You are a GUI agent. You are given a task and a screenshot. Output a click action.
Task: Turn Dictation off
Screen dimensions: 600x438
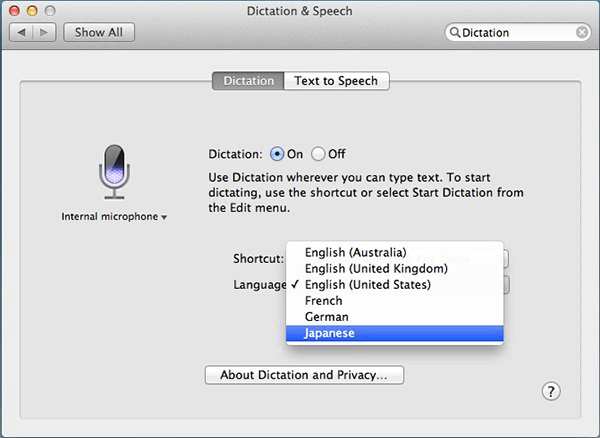point(319,154)
